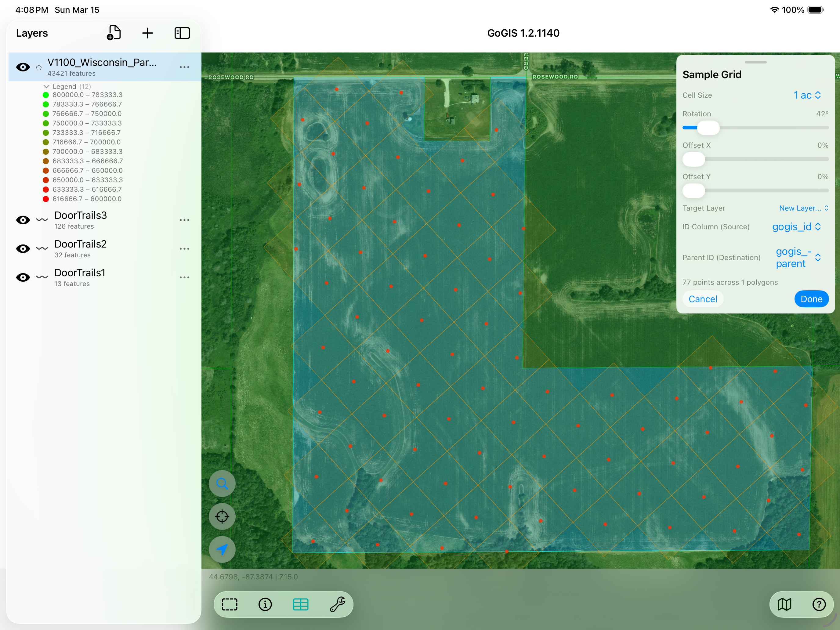Screen dimensions: 840x630
Task: Import a new layer file
Action: 114,33
